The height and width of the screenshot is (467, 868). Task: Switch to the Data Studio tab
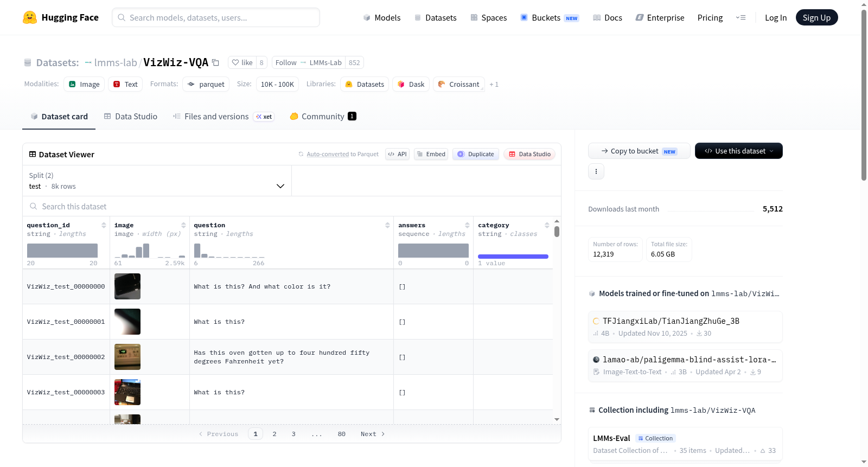pyautogui.click(x=130, y=116)
